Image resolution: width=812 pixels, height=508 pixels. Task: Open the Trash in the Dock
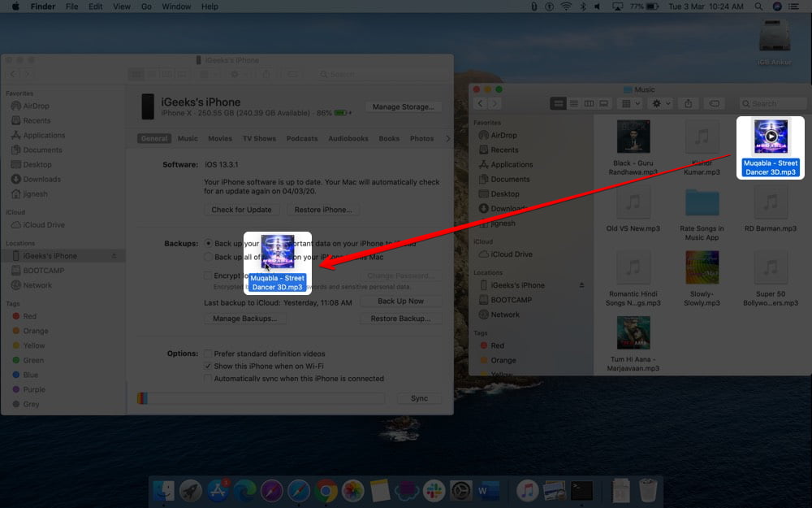click(x=648, y=490)
